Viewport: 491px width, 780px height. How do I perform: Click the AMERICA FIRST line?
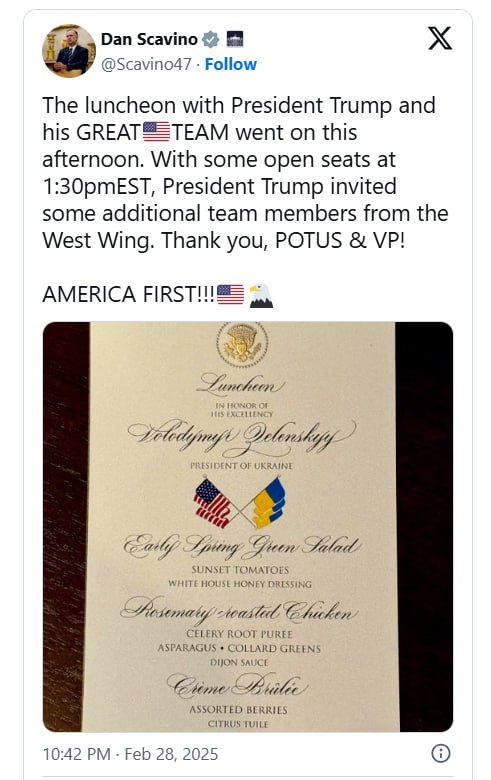point(158,295)
